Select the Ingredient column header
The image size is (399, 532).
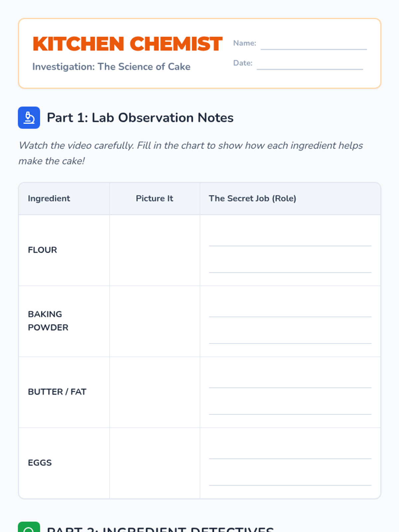tap(49, 199)
